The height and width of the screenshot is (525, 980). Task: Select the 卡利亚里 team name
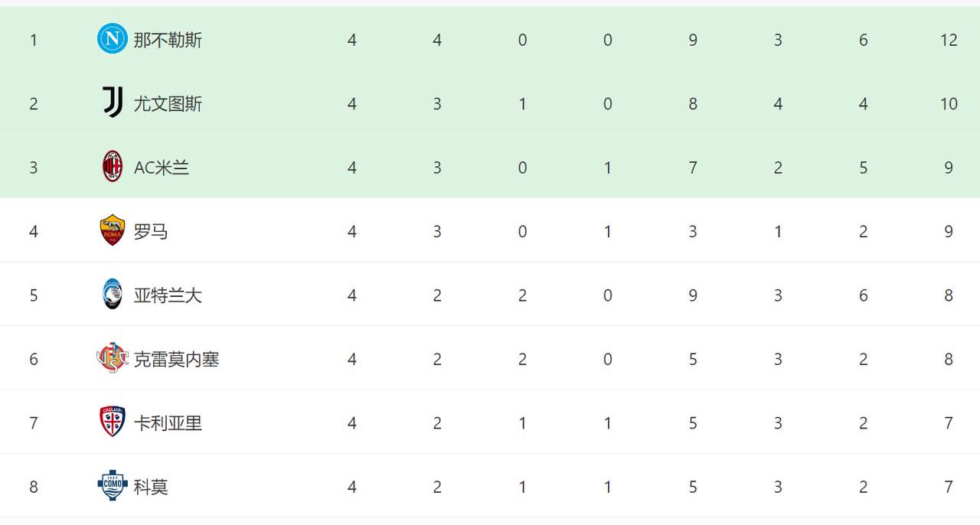[168, 422]
